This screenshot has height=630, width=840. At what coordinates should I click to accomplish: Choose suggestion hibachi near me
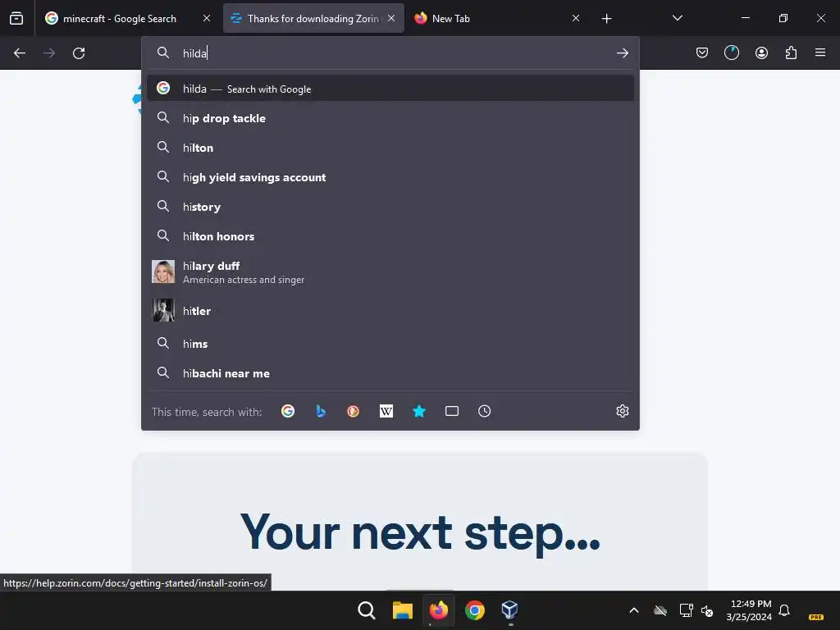[x=390, y=373]
